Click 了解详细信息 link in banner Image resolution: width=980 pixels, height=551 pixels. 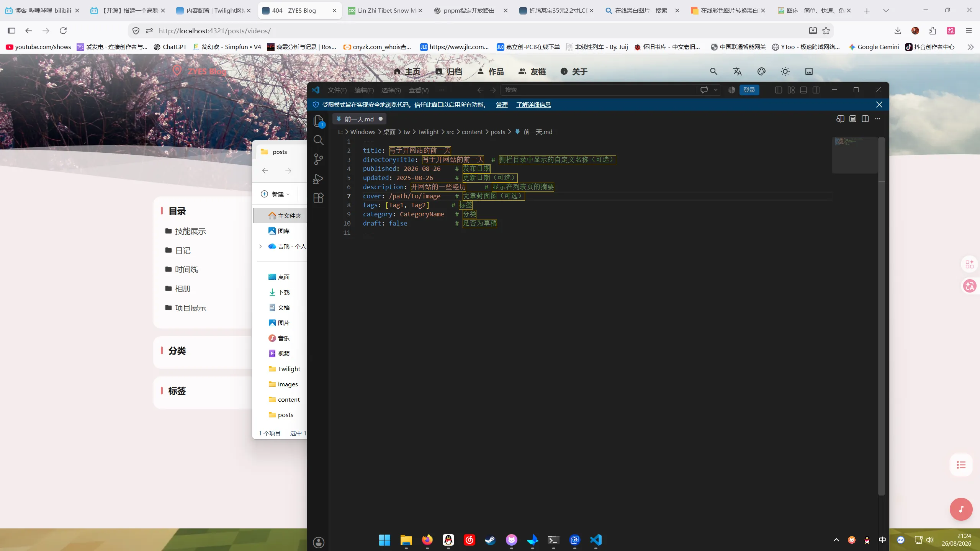click(x=533, y=105)
